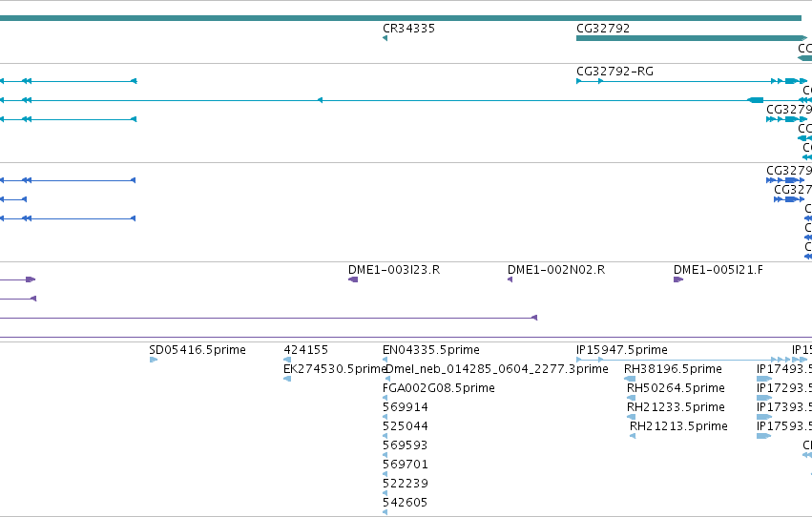The height and width of the screenshot is (517, 812).
Task: Click the 569701 feature label
Action: tap(405, 465)
